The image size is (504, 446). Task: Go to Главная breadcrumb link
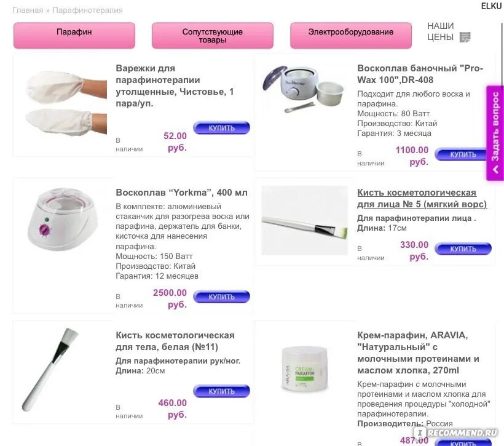(x=28, y=10)
